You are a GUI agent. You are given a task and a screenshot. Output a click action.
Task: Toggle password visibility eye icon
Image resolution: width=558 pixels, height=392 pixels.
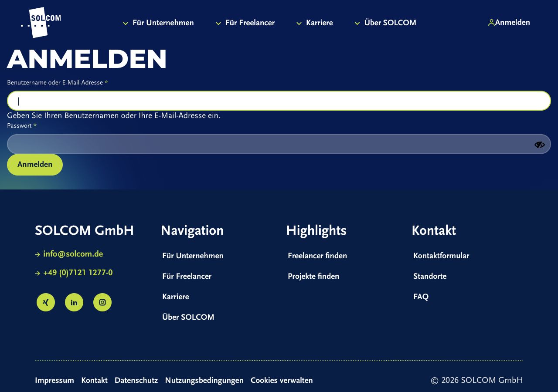coord(540,145)
